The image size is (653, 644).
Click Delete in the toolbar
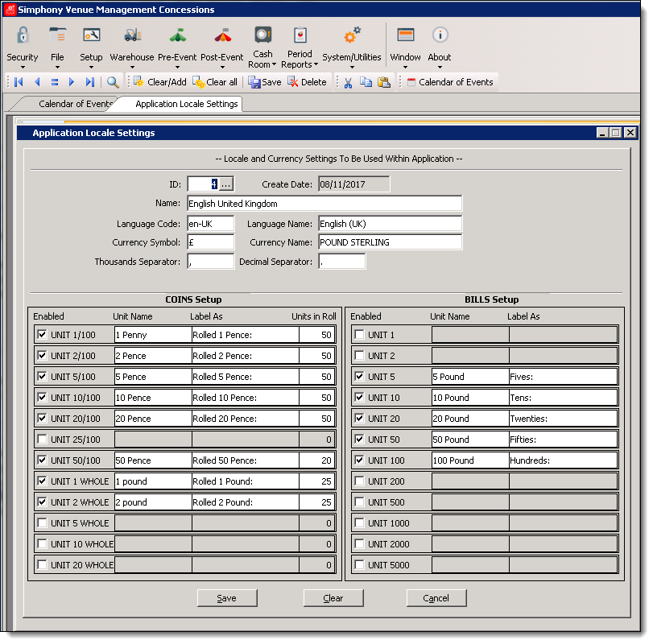click(308, 82)
